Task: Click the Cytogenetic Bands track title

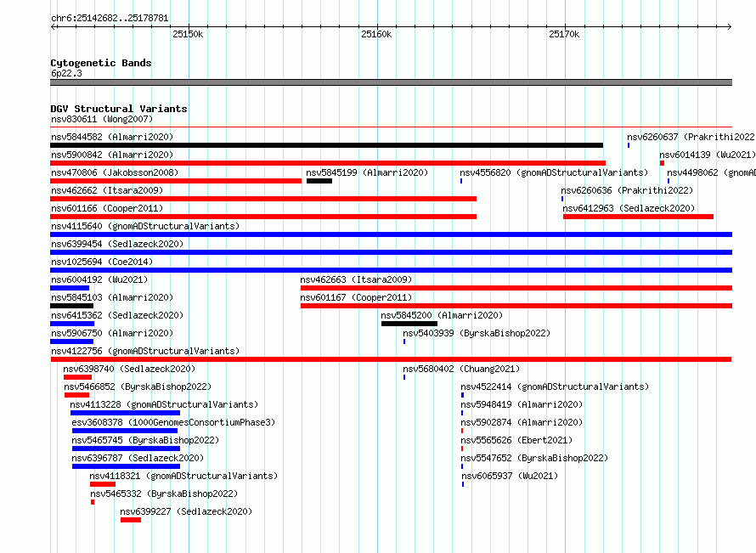Action: (101, 63)
